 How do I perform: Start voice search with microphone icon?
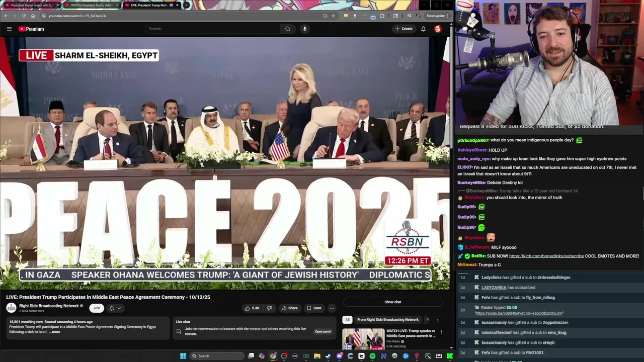point(304,29)
